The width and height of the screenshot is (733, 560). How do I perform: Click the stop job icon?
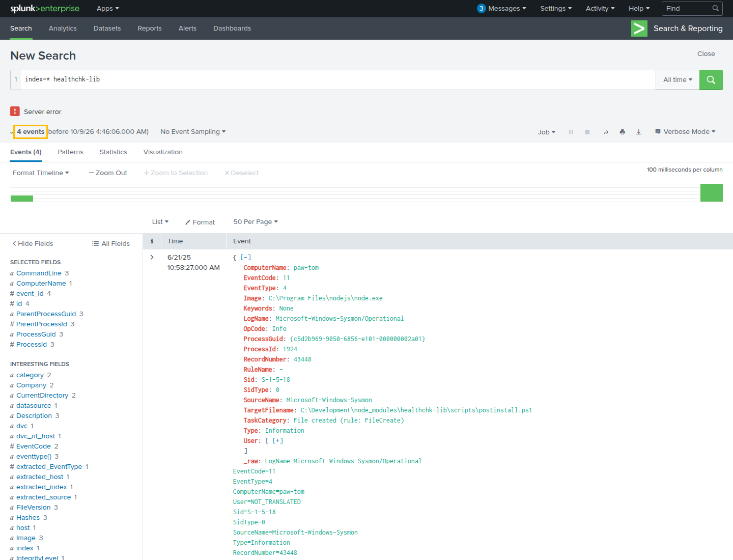(587, 132)
